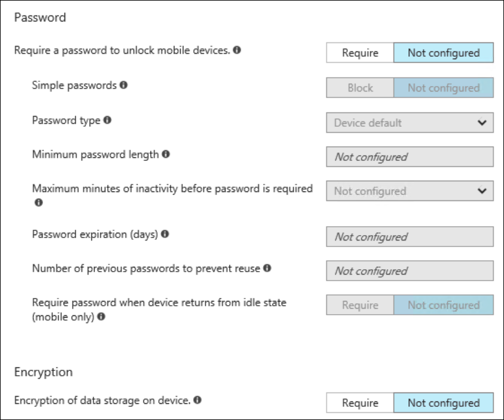The width and height of the screenshot is (504, 420).
Task: Click Password expiration (days) info icon
Action: (165, 234)
